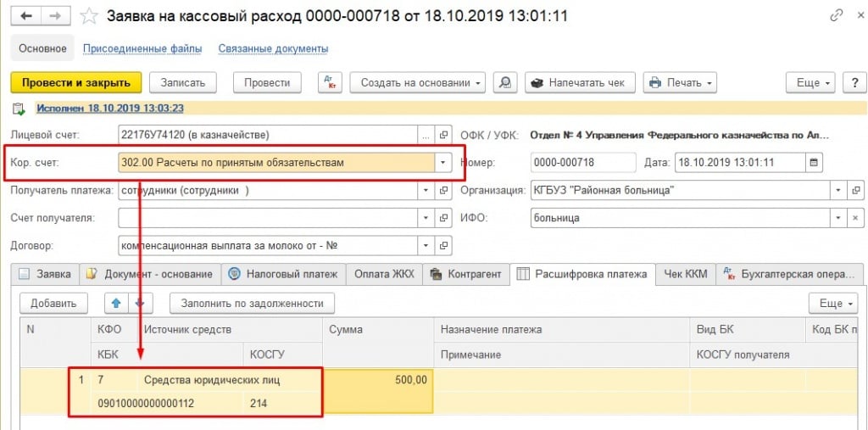
Task: Click the Исполнен status link
Action: [110, 109]
